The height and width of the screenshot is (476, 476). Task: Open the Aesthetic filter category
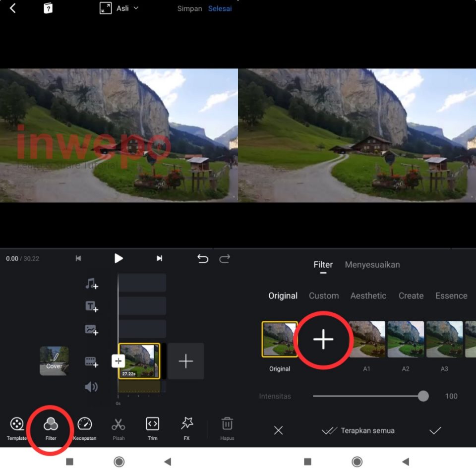[x=368, y=296]
